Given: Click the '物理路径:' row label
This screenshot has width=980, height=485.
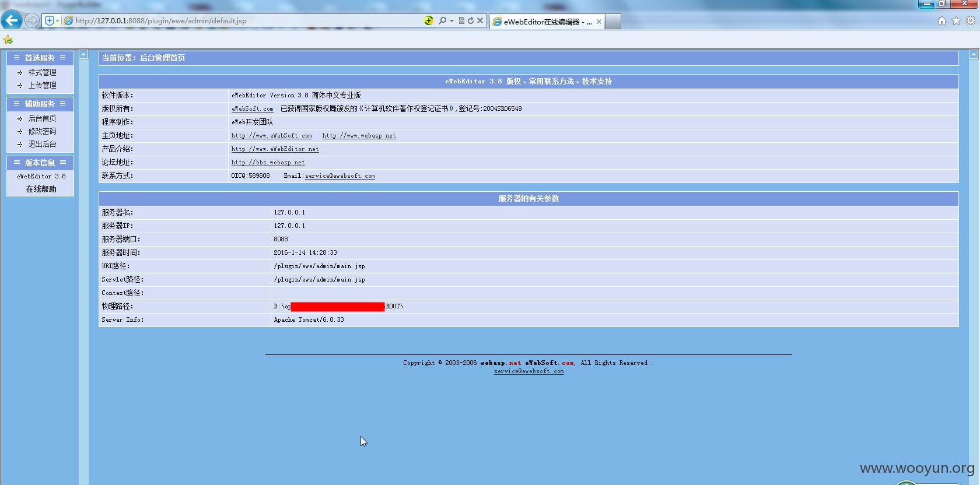Looking at the screenshot, I should pyautogui.click(x=117, y=307).
